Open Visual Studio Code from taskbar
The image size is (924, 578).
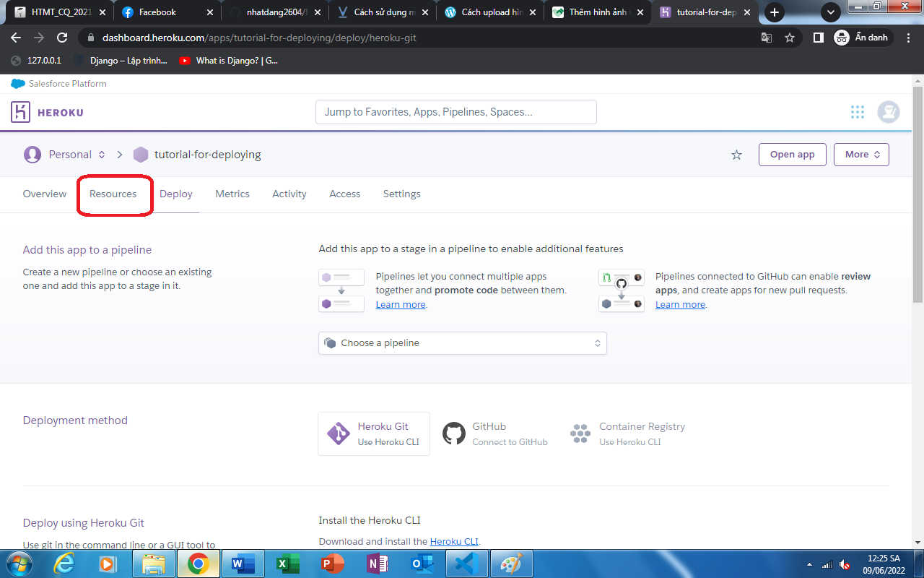(x=467, y=564)
